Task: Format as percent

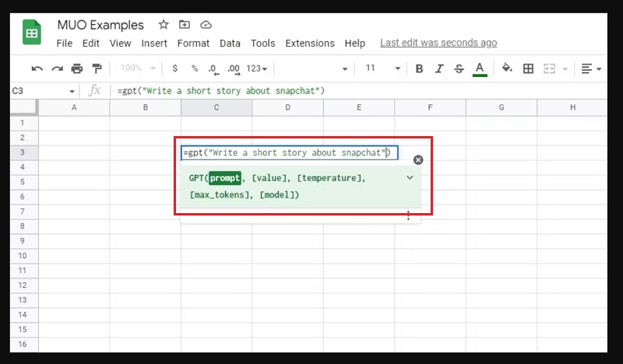Action: click(194, 68)
